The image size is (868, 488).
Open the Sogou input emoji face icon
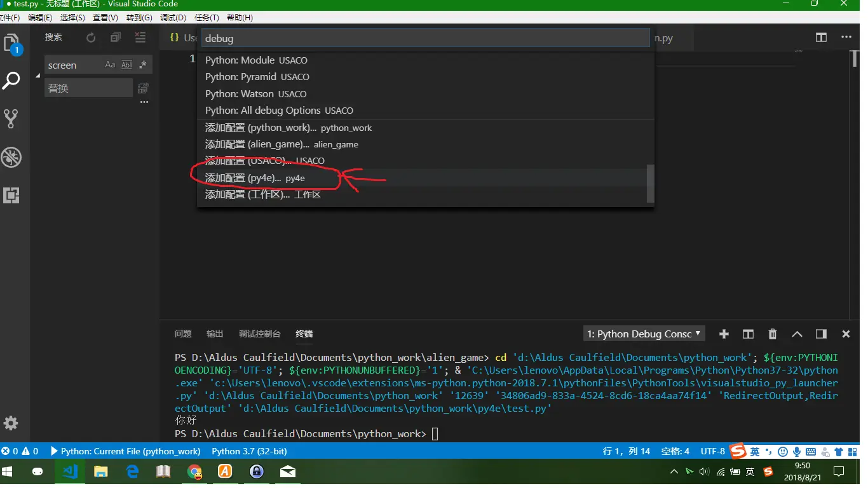coord(783,451)
